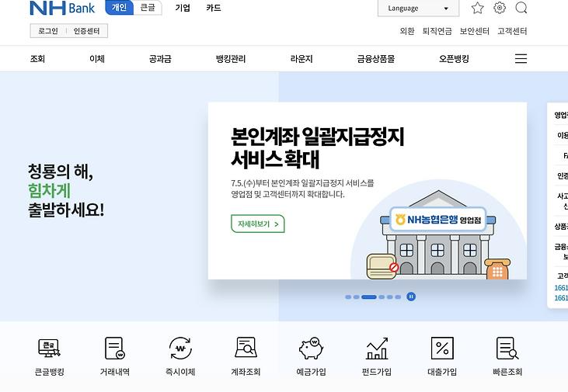Screen dimensions: 568x392
Task: Select the first carousel indicator dot
Action: pyautogui.click(x=348, y=297)
